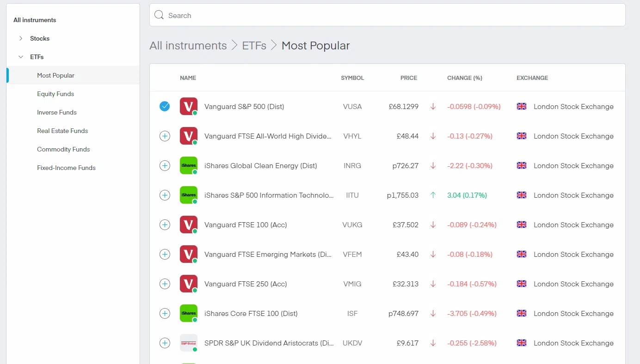Click the UK flag icon in the UKDV row
Screen dimensions: 640x364
(522, 343)
